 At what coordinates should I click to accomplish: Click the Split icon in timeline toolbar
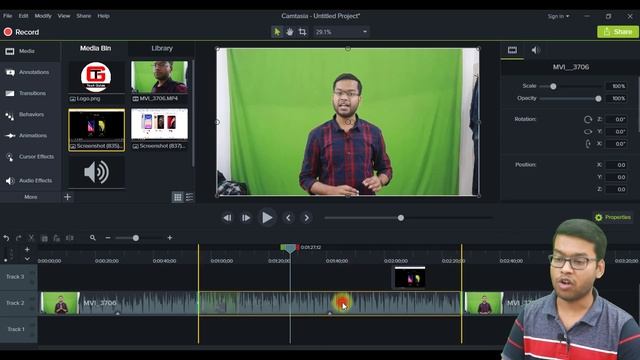(x=70, y=238)
